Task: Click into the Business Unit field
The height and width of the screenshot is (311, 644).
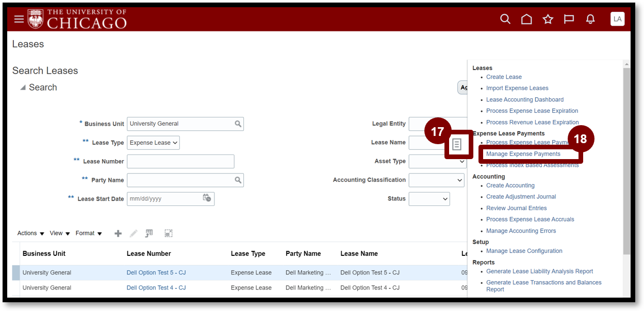Action: pos(180,124)
